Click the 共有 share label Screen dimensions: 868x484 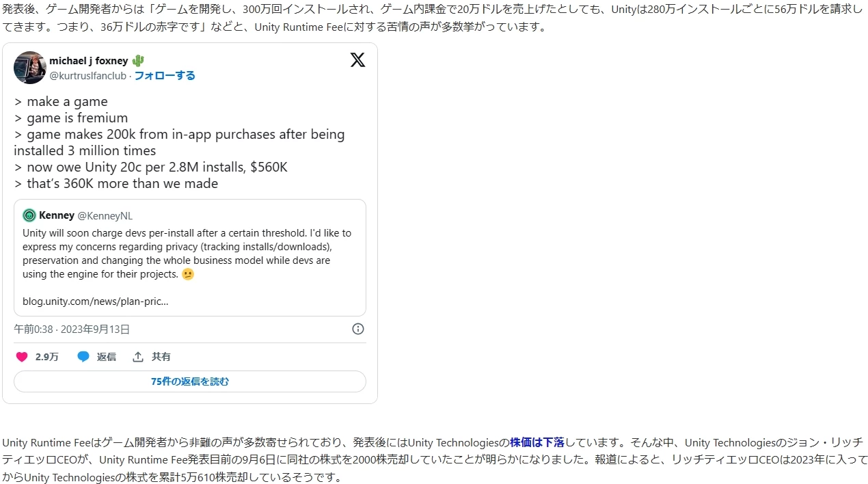tap(161, 357)
